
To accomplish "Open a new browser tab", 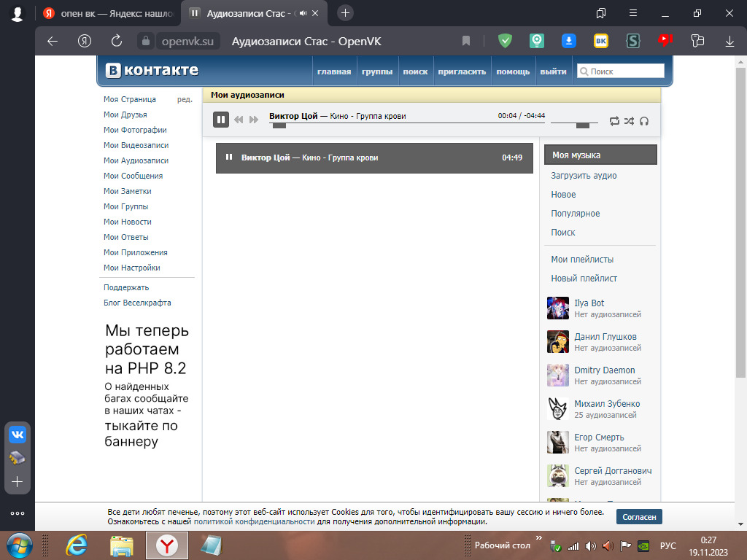I will point(345,13).
